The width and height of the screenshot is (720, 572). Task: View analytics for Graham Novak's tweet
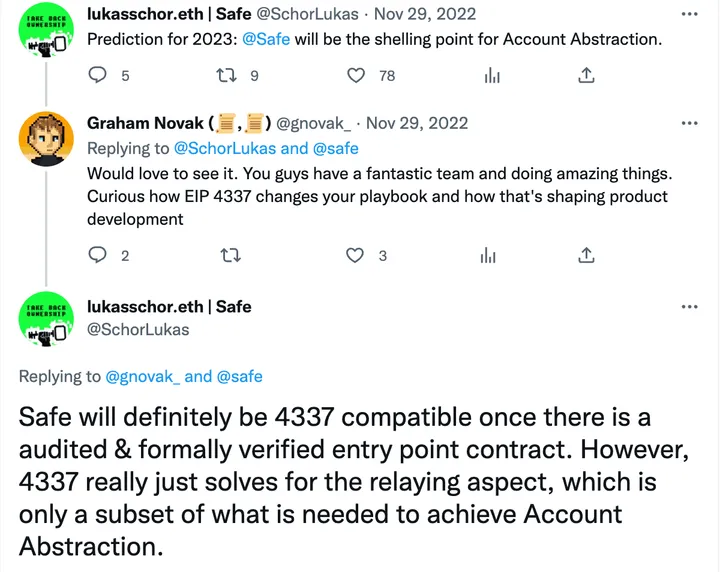[489, 255]
